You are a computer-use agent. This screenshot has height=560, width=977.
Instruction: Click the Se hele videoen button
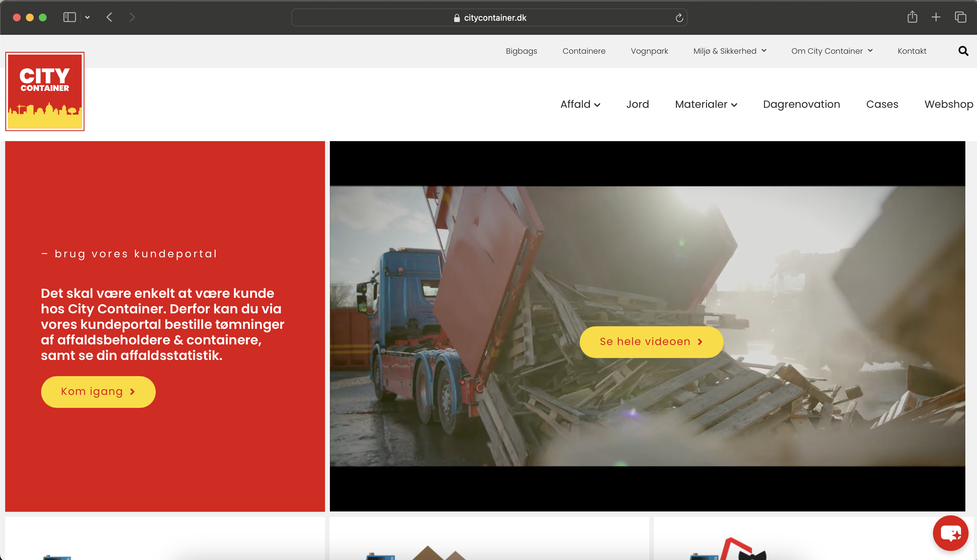pos(651,342)
